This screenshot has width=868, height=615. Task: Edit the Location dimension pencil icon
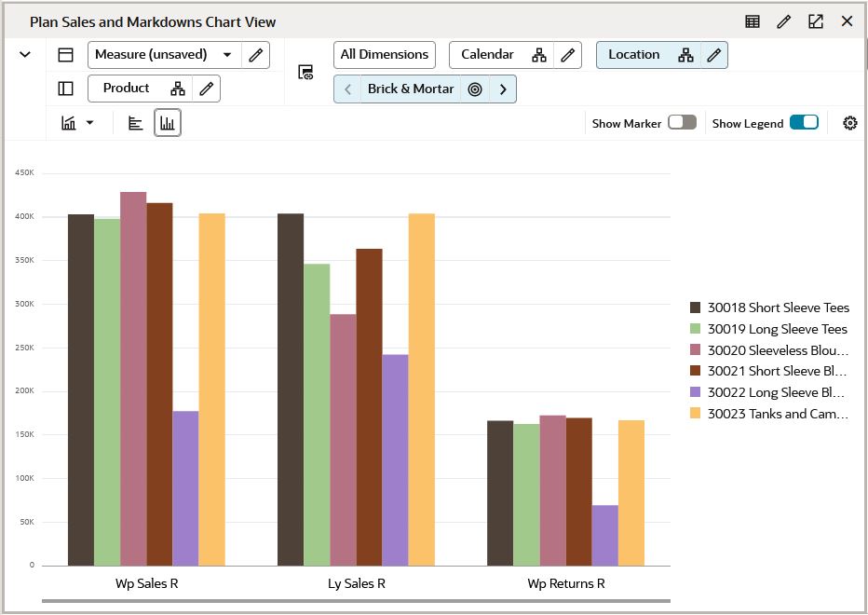(712, 55)
